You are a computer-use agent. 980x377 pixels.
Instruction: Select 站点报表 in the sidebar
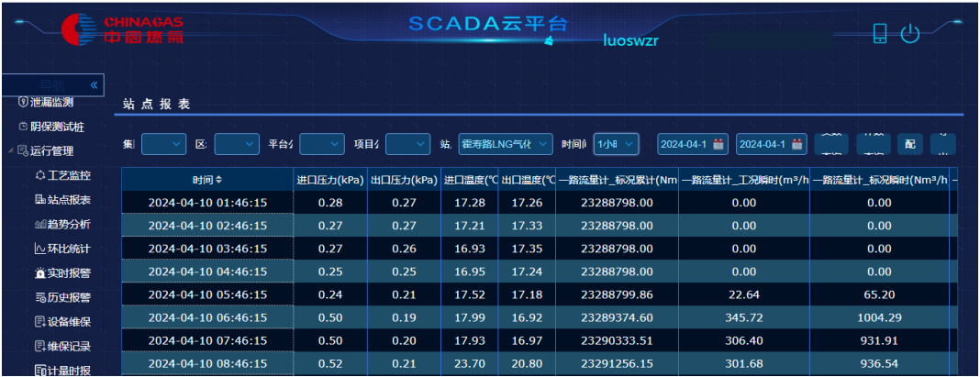(68, 199)
